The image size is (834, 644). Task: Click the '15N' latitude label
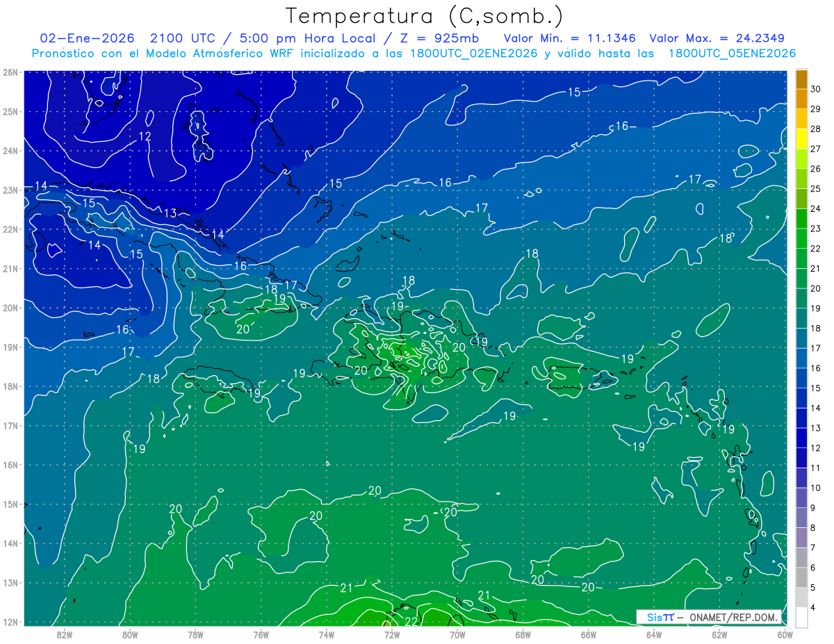tap(10, 504)
